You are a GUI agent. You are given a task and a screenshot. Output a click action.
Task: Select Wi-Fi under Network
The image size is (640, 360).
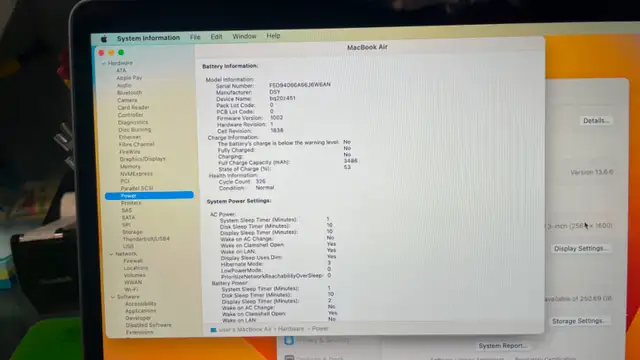131,289
